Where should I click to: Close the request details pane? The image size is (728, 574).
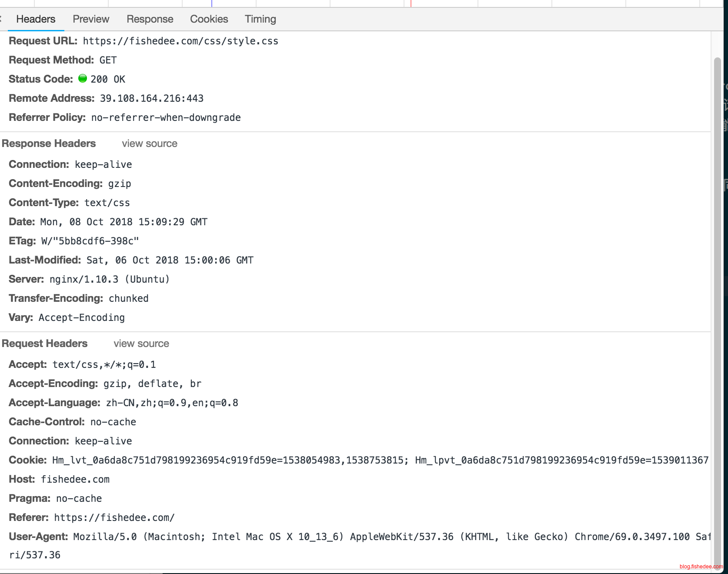pos(1,19)
